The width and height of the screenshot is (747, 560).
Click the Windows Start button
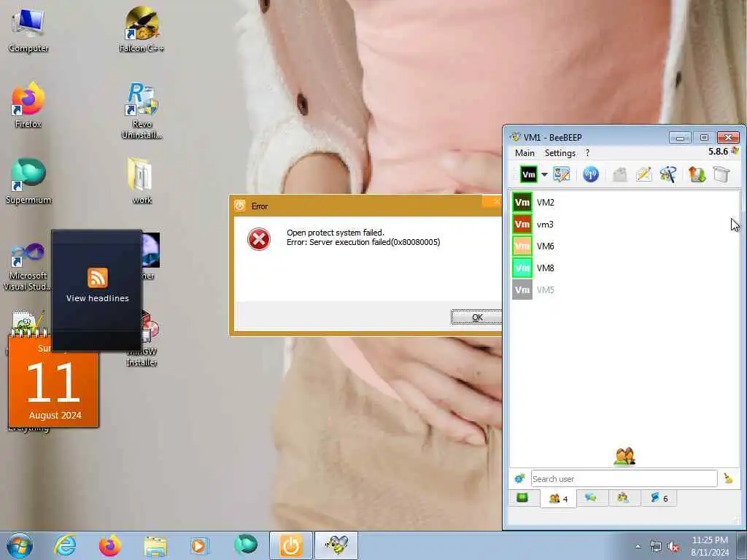(x=20, y=545)
